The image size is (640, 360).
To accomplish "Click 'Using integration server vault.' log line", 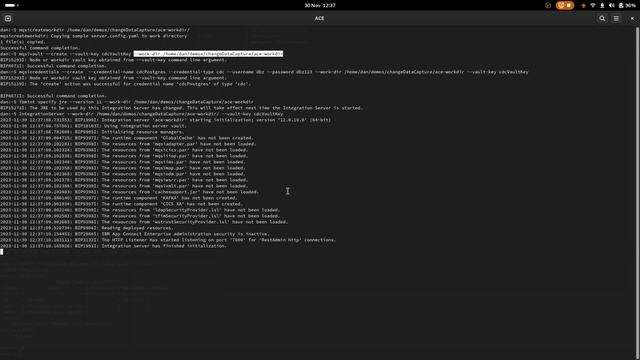I will point(93,126).
